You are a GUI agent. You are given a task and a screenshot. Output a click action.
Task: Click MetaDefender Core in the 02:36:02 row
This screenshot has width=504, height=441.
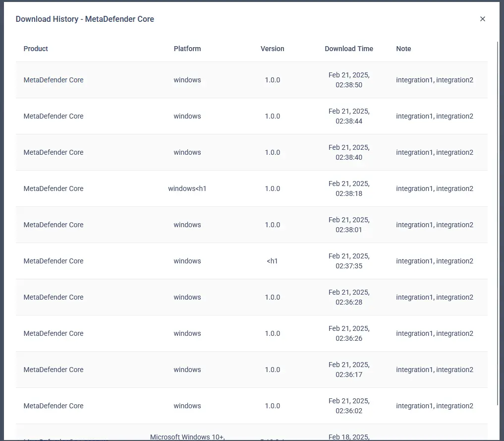[54, 406]
